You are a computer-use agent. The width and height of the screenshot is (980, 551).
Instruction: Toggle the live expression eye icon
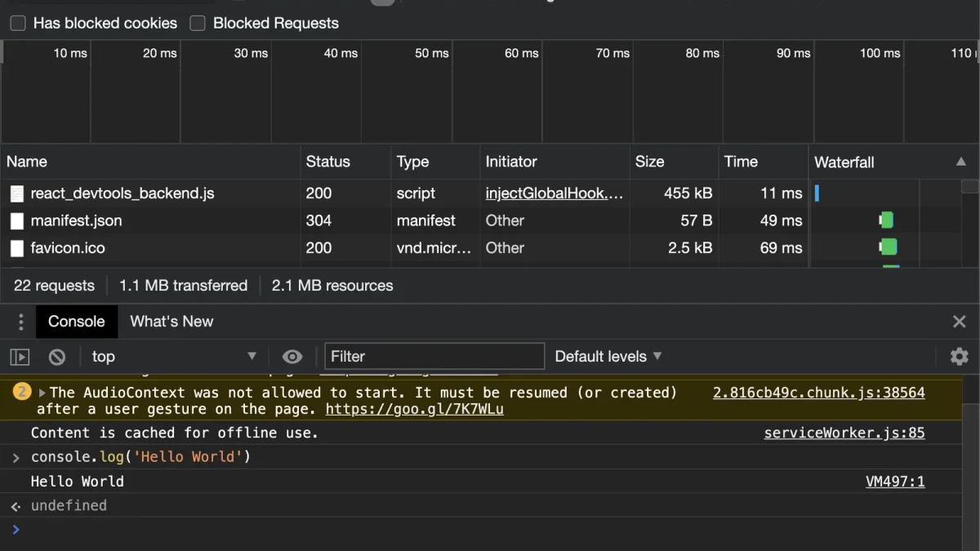point(292,357)
